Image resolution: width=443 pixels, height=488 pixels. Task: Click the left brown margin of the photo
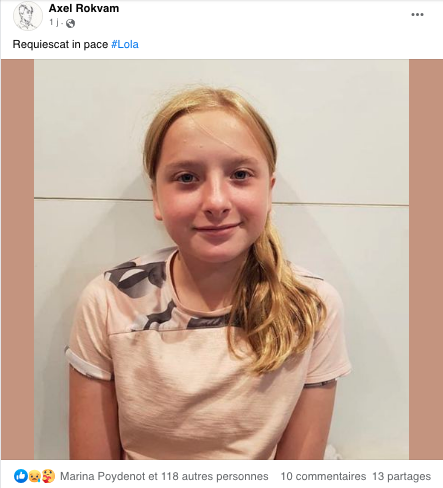click(x=17, y=259)
